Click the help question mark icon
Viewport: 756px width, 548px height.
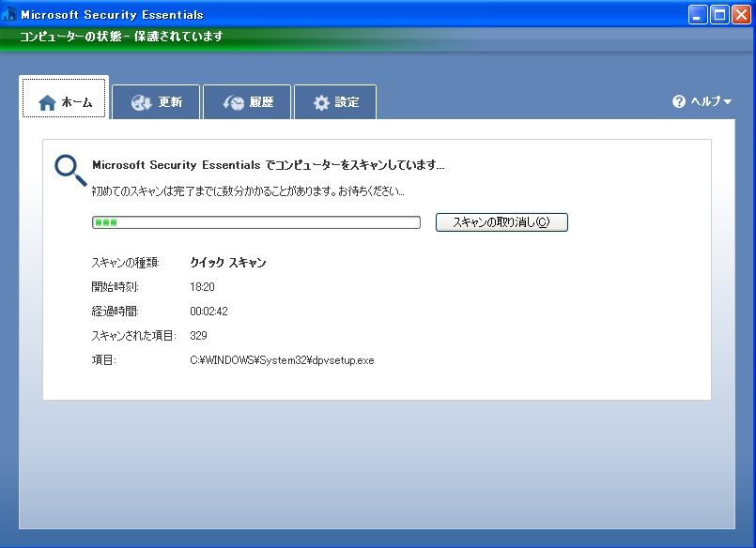pyautogui.click(x=679, y=101)
